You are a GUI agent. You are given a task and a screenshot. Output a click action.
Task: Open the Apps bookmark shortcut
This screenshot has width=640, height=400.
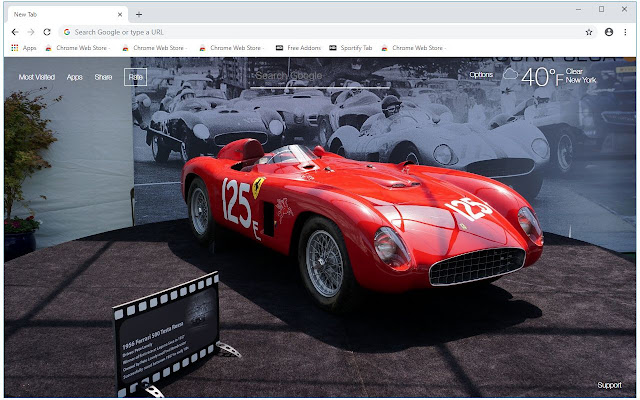tap(24, 48)
